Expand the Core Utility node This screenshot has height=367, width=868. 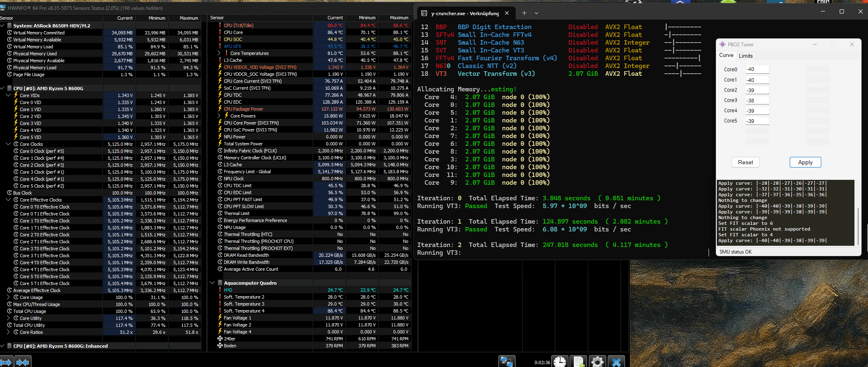pos(8,318)
